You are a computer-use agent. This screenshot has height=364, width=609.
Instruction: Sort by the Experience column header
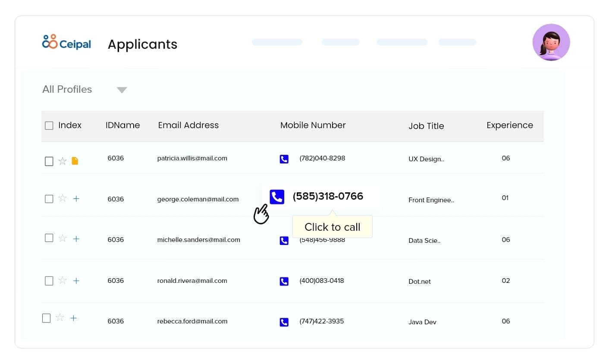(x=509, y=126)
